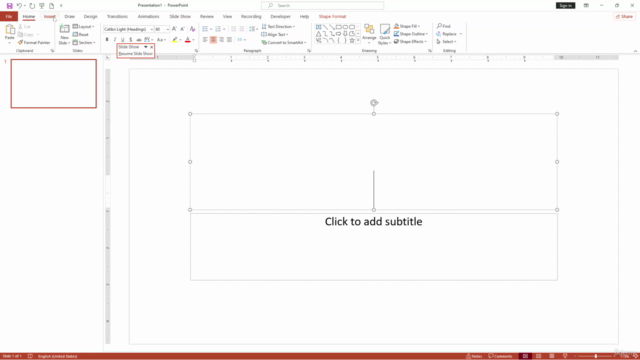
Task: Adjust the zoom slider handle
Action: (596, 356)
